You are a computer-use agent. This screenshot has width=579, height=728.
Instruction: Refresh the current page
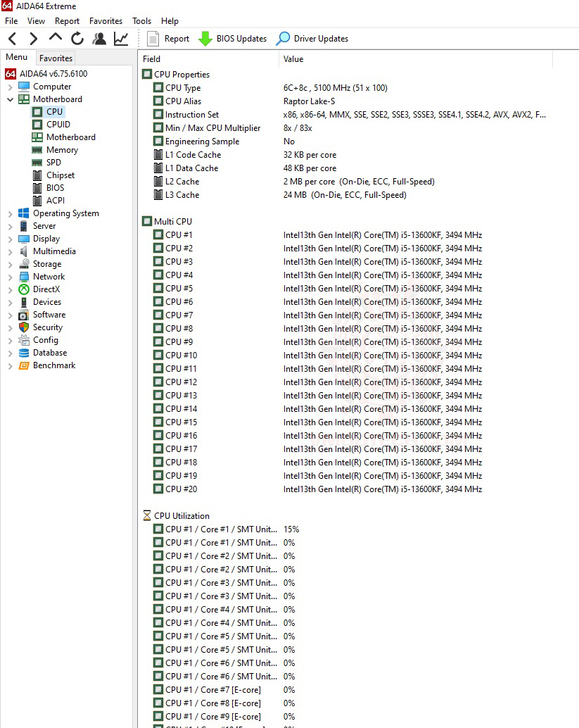point(77,39)
